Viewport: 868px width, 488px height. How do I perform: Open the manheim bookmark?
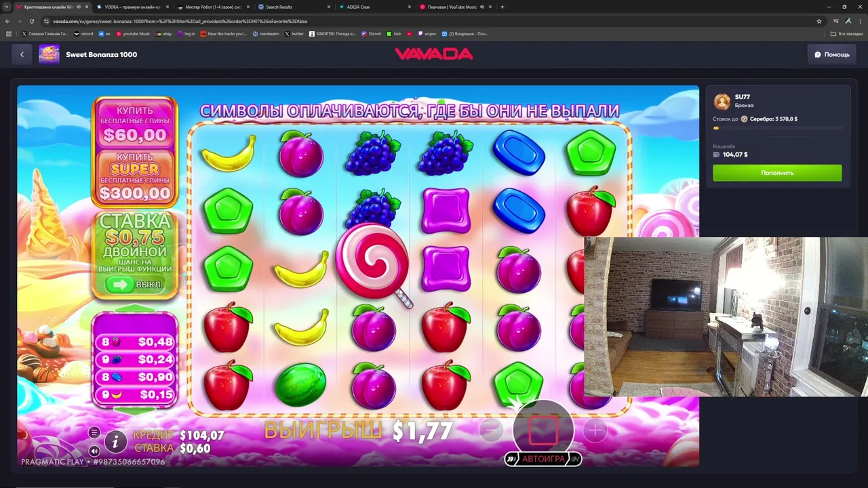click(265, 34)
